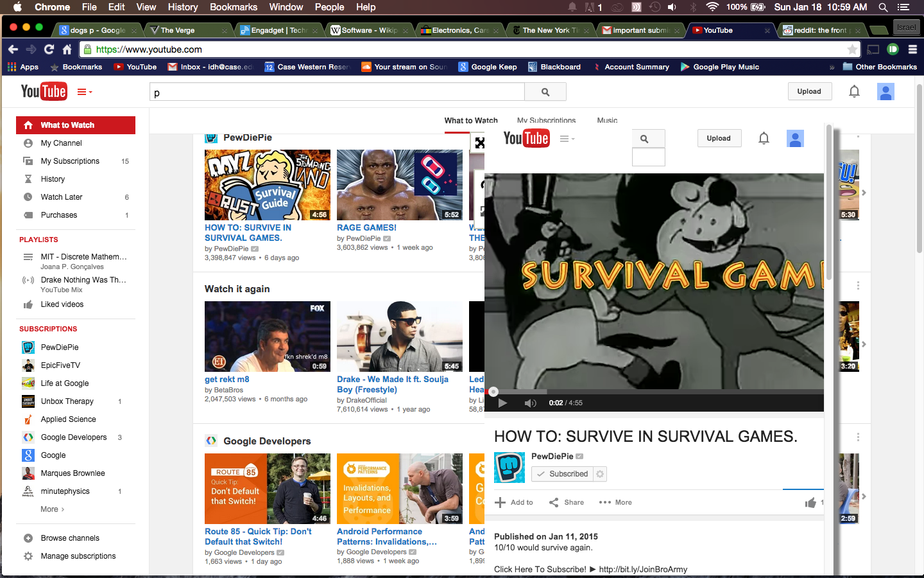Open Applied Science subscription icon
The width and height of the screenshot is (924, 578).
pos(28,419)
